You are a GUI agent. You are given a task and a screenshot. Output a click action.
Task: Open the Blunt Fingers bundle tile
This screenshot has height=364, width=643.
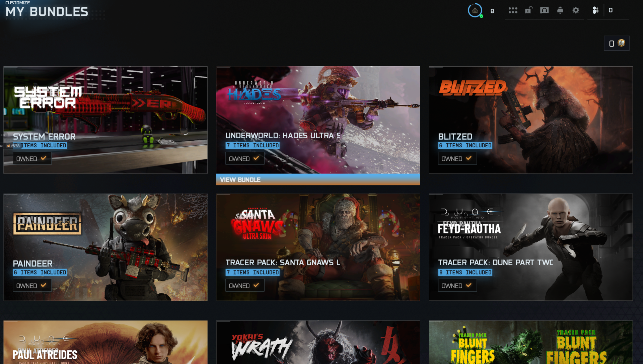(x=530, y=342)
